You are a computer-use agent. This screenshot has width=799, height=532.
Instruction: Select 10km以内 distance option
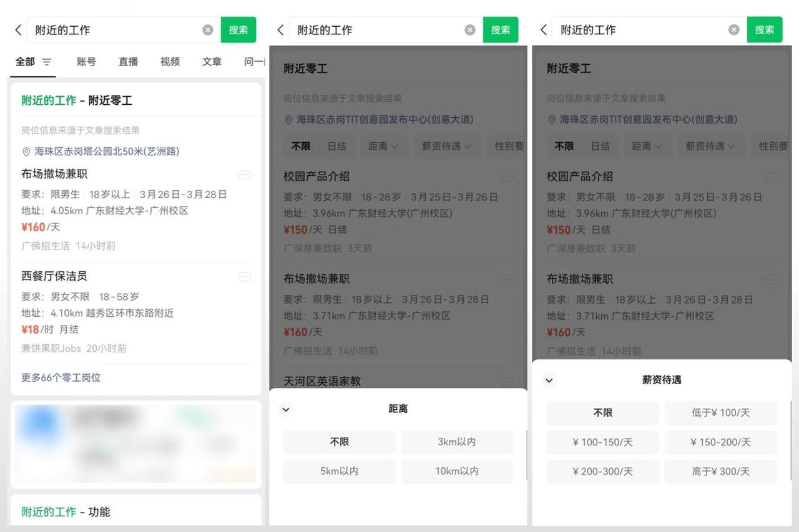457,471
